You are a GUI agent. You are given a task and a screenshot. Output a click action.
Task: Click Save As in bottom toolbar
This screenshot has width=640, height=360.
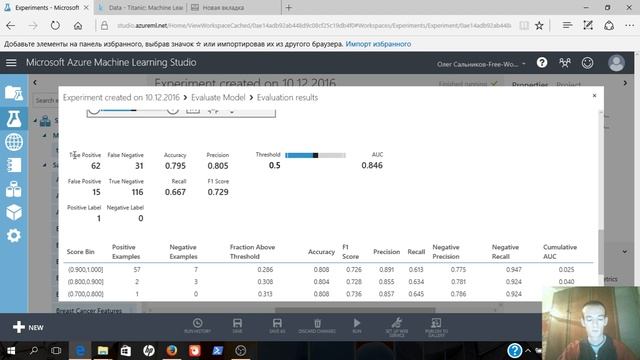[x=277, y=326]
